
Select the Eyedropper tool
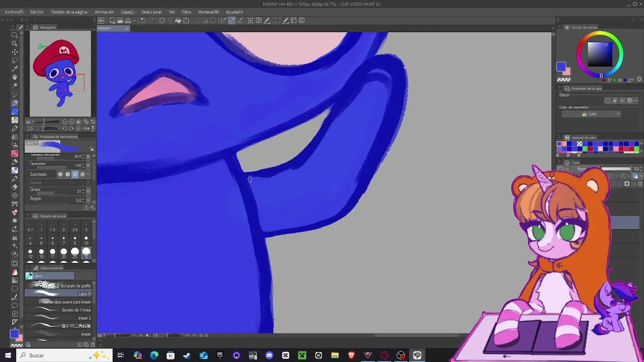tap(15, 69)
